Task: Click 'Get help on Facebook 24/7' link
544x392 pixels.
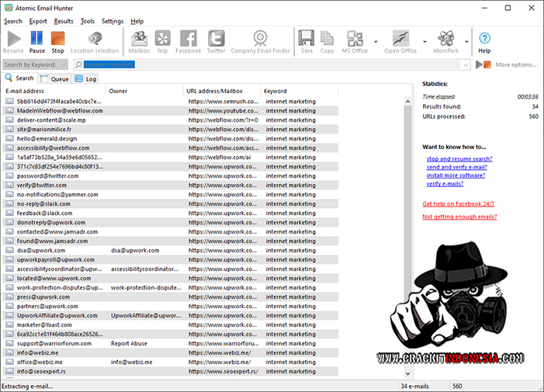Action: coord(458,203)
